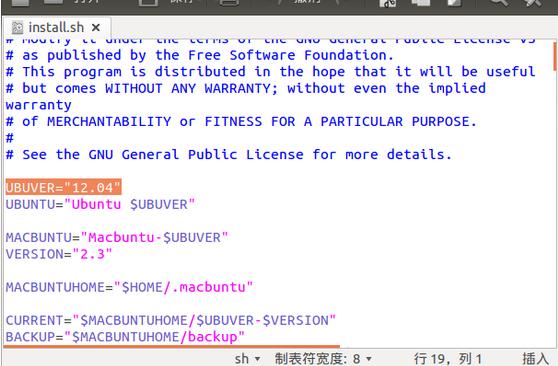This screenshot has height=366, width=558.
Task: Click the wrapped word "warranty" line
Action: tap(38, 105)
